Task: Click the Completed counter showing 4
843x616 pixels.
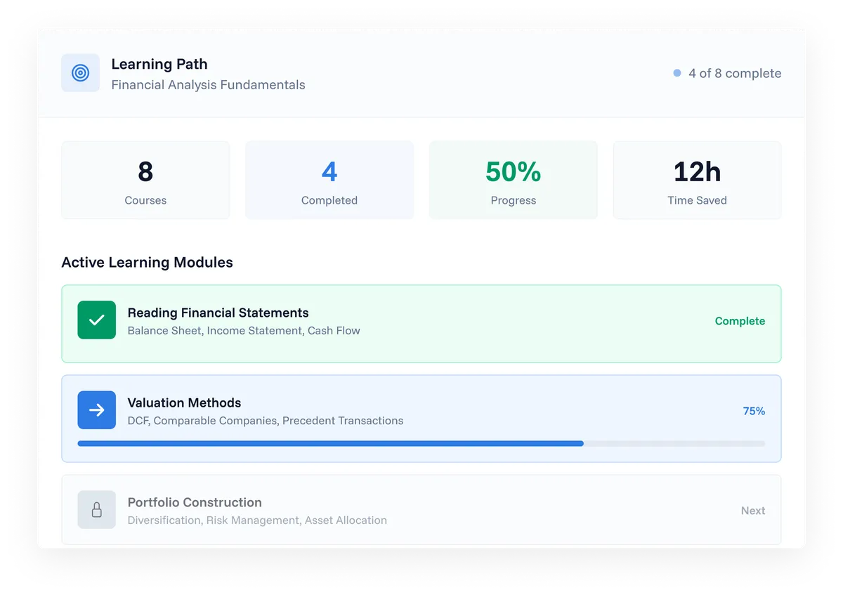Action: (329, 171)
